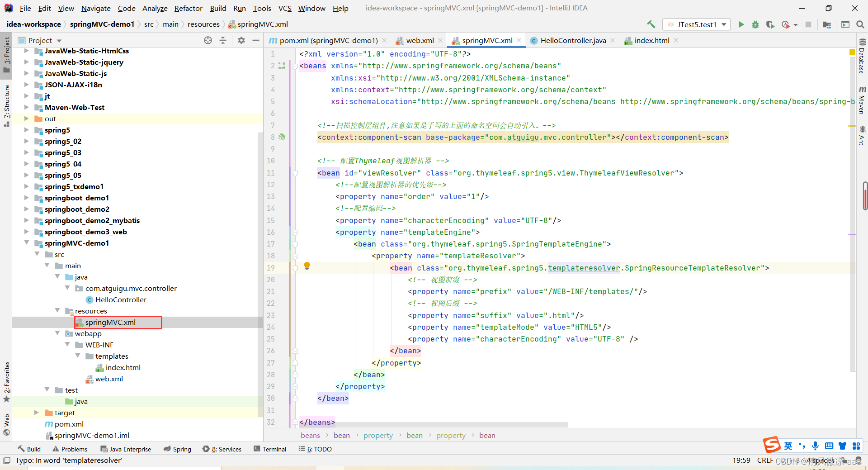Click the Build project hammer icon
Viewport: 868px width, 470px height.
point(651,24)
